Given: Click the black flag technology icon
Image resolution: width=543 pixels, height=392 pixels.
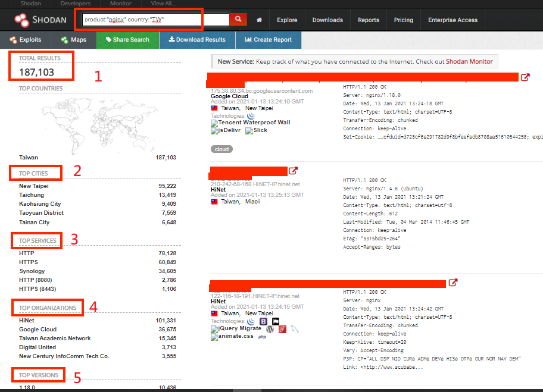Looking at the screenshot, I should click(276, 321).
